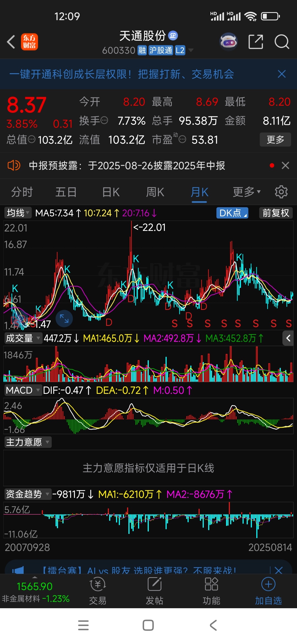The height and width of the screenshot is (644, 297).
Task: Collapse indicator panel with left chevron
Action: pyautogui.click(x=288, y=338)
